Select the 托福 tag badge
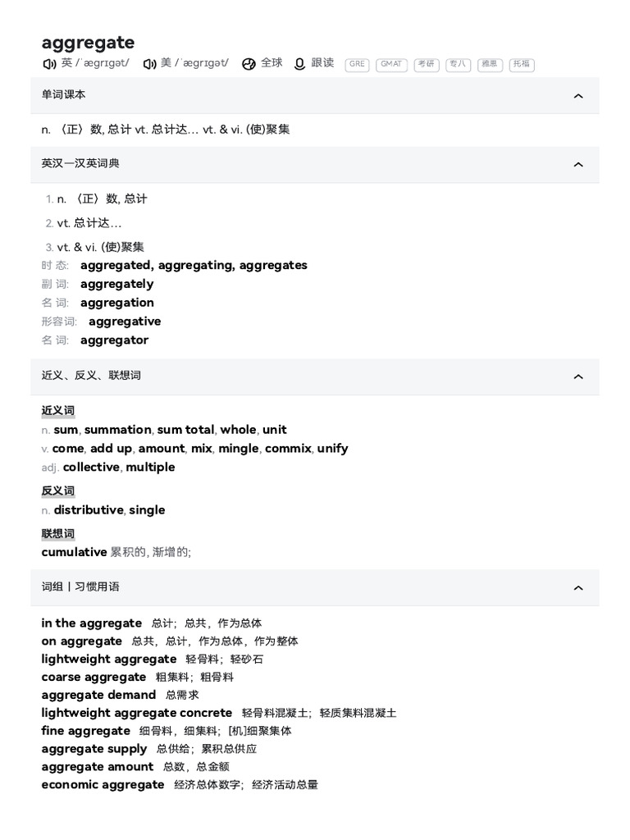 (522, 64)
